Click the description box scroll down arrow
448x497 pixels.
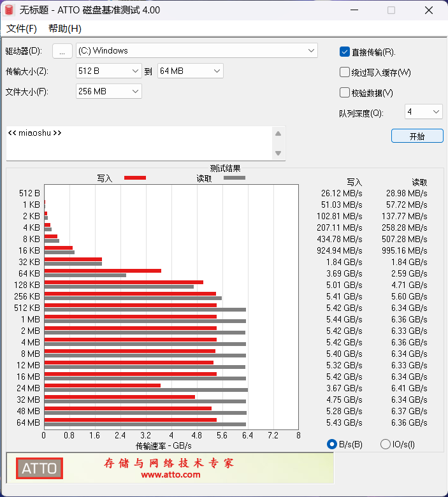point(278,154)
